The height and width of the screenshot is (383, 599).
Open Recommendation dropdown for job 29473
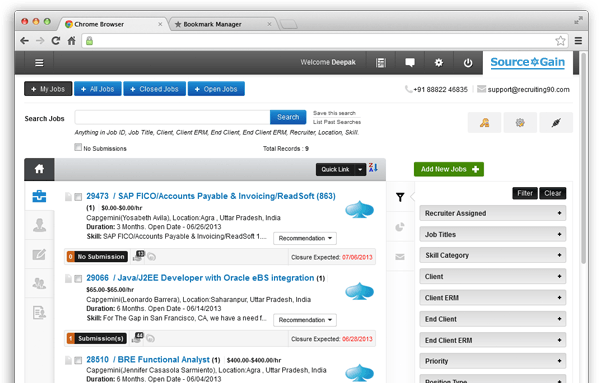click(x=305, y=238)
